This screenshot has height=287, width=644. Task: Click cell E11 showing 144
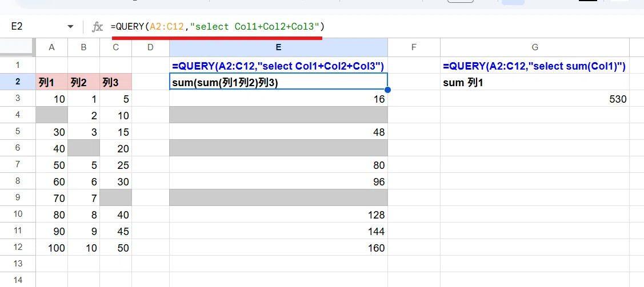(278, 231)
